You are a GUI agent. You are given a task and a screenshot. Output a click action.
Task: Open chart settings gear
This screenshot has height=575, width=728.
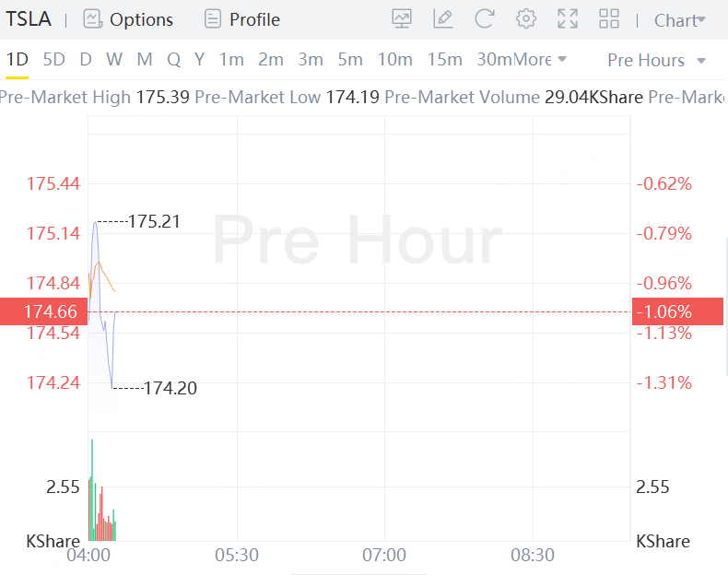point(526,19)
